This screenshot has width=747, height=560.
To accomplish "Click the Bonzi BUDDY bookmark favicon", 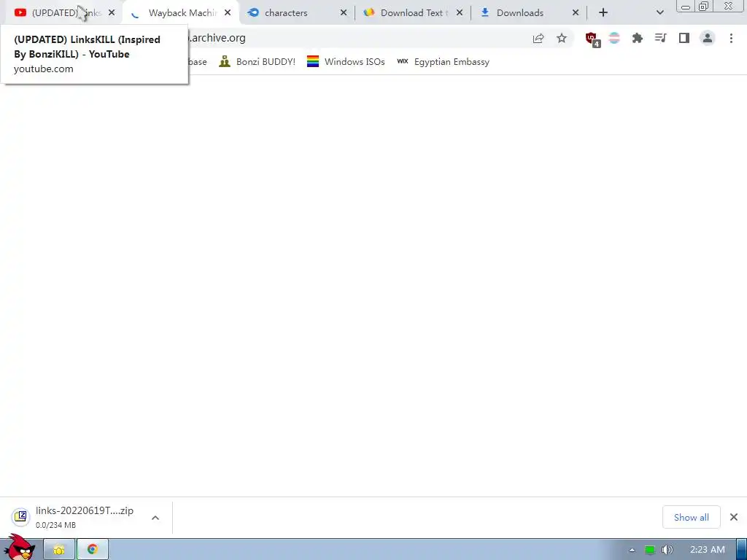I will pos(225,61).
